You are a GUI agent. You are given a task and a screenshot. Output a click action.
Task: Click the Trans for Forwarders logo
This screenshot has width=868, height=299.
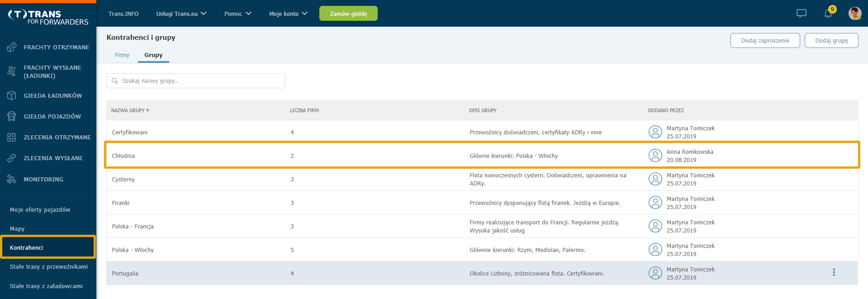click(48, 17)
